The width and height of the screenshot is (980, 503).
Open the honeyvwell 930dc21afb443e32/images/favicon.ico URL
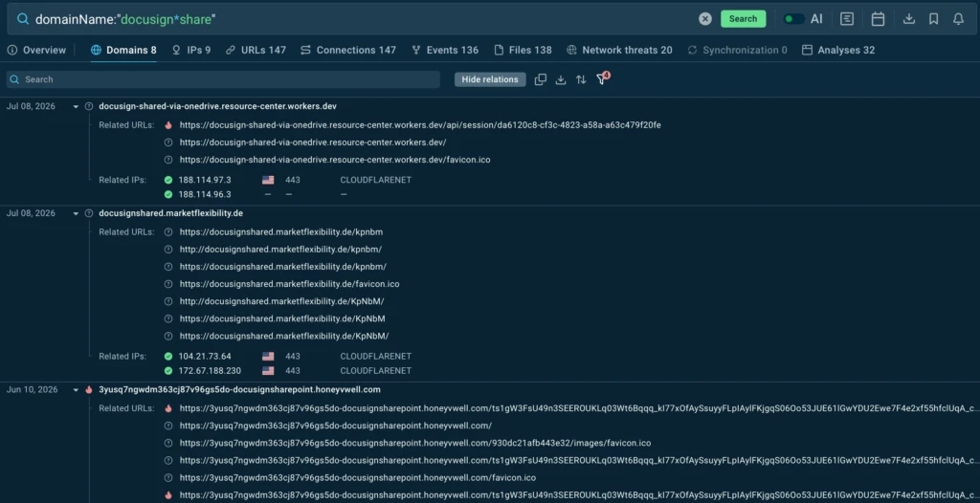415,443
